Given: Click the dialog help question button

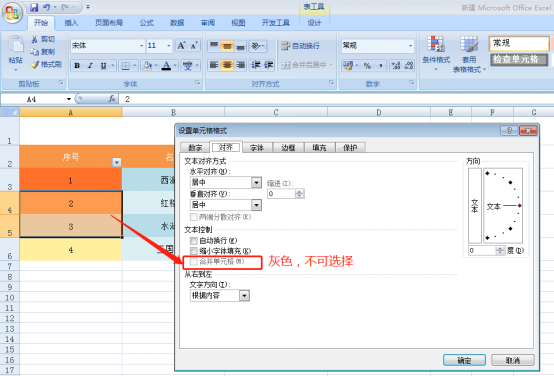Looking at the screenshot, I should [509, 131].
